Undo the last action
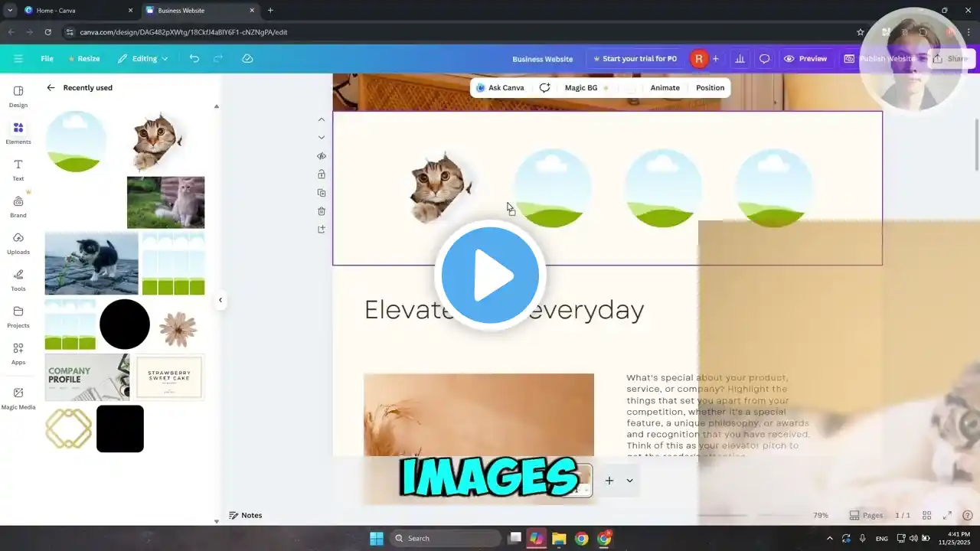 click(x=194, y=58)
